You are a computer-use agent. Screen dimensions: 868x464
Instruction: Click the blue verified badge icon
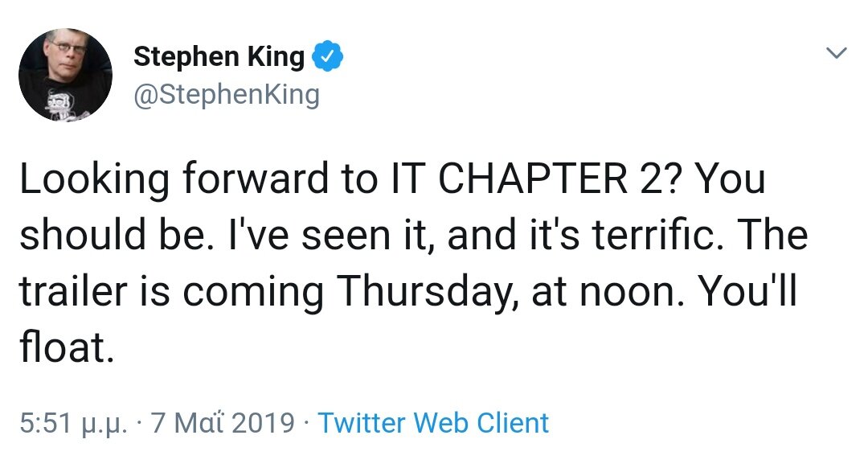[x=328, y=56]
